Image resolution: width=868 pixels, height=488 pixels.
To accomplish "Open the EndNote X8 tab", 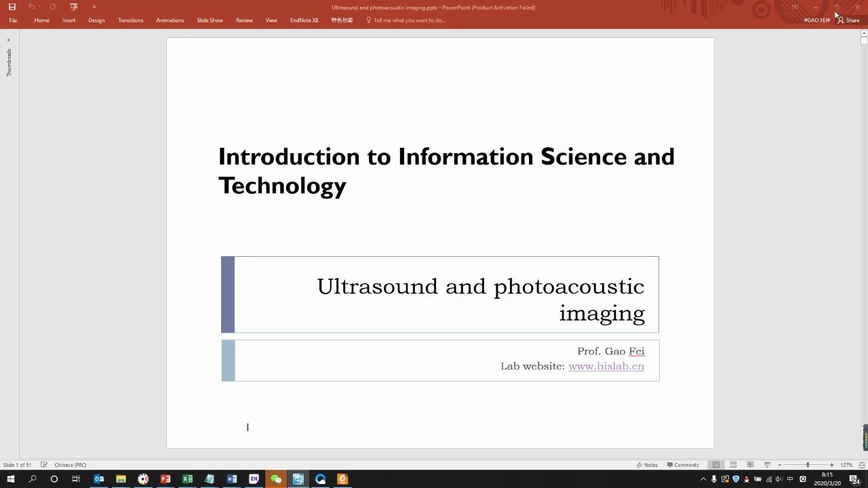I will point(304,20).
